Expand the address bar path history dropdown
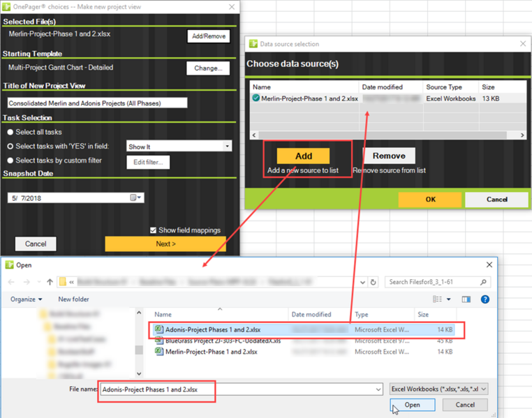The image size is (532, 418). [x=362, y=282]
